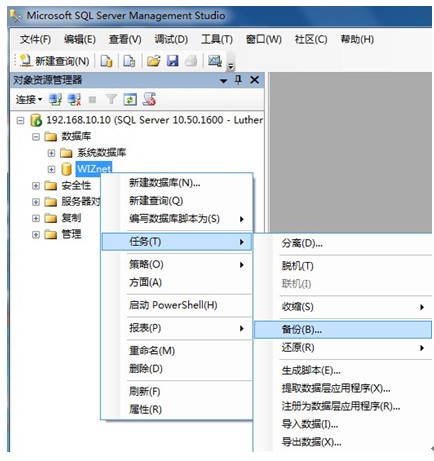434x461 pixels.
Task: Choose 删除(D) in context menu
Action: [177, 369]
